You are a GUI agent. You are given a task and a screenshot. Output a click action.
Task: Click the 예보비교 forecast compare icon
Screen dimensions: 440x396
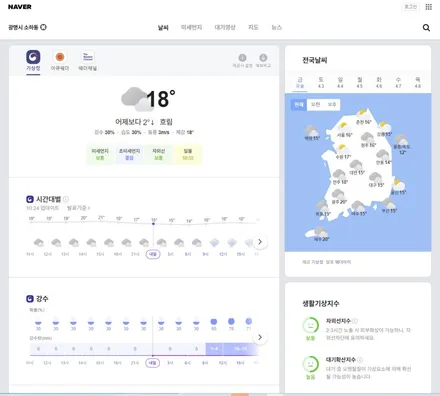pyautogui.click(x=263, y=58)
